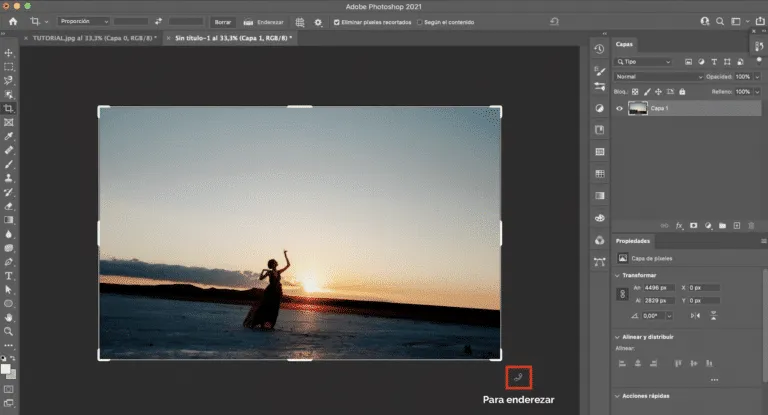Select the Capas panel tab

coord(624,44)
